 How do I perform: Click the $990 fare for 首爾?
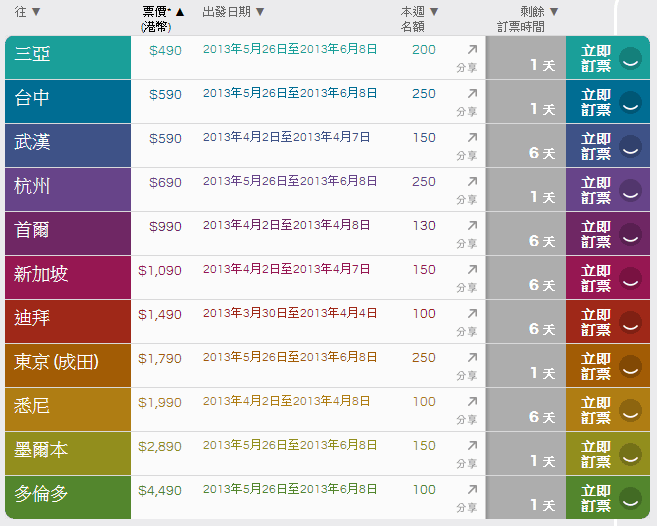click(x=165, y=226)
